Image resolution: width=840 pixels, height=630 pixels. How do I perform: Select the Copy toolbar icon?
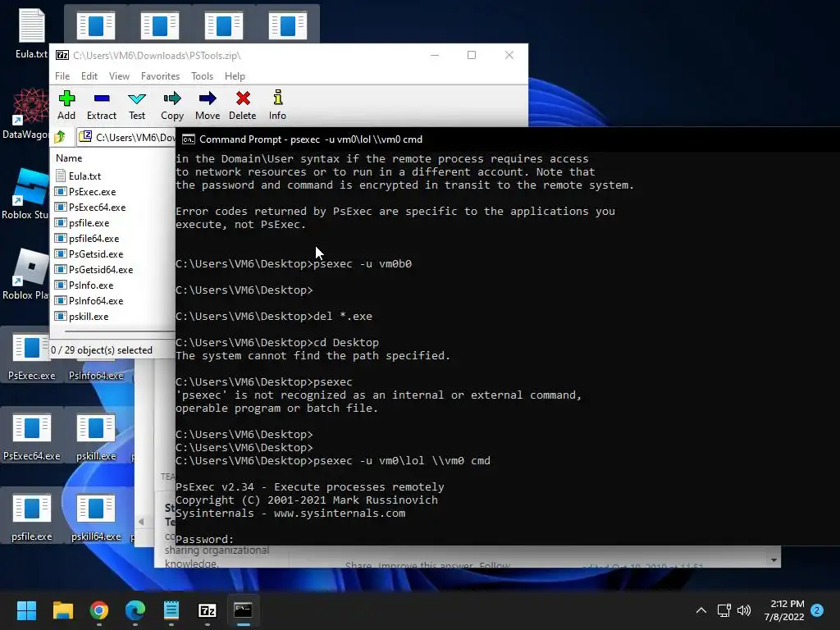(172, 105)
